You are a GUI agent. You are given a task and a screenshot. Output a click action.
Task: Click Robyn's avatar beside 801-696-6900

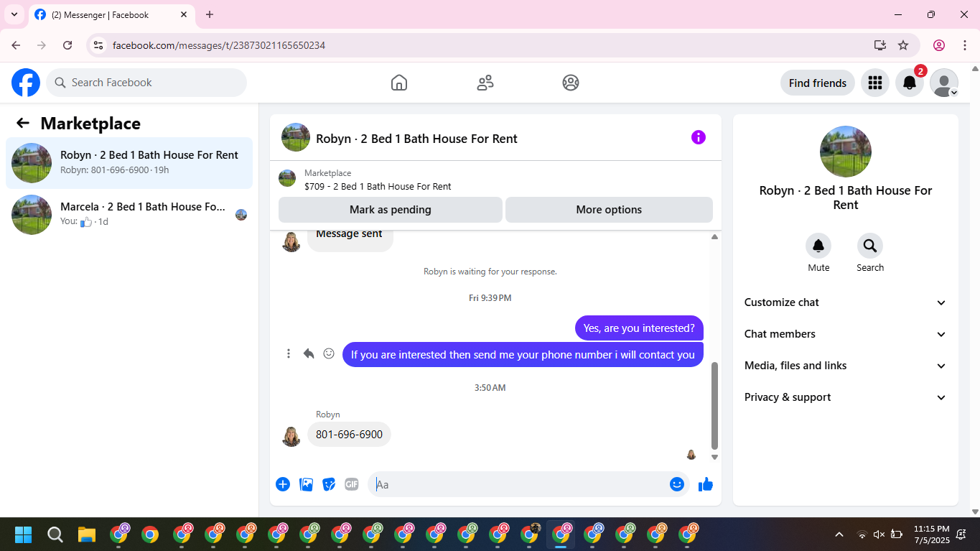coord(291,436)
